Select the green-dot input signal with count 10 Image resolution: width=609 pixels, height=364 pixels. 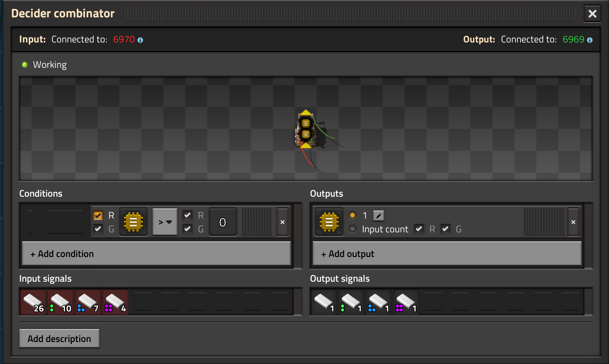[x=61, y=302]
